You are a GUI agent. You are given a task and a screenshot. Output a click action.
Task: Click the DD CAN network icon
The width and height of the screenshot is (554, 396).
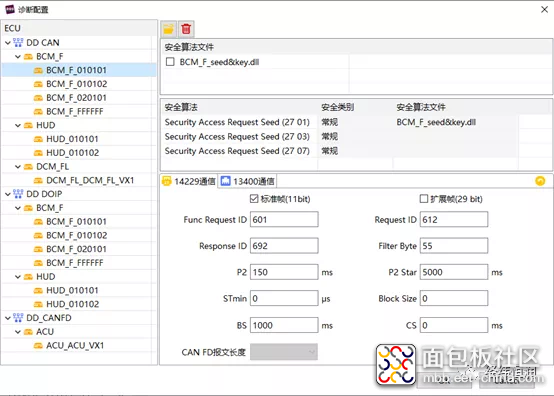(18, 42)
